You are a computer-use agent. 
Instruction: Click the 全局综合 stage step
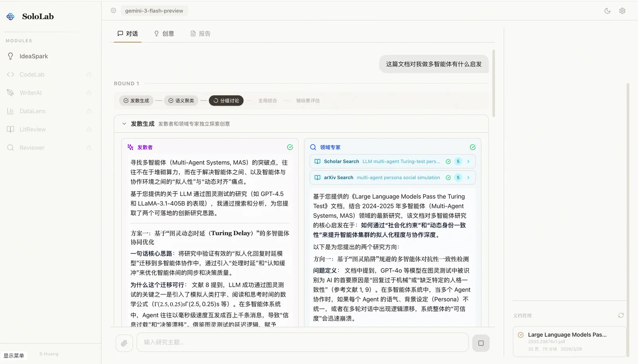267,101
